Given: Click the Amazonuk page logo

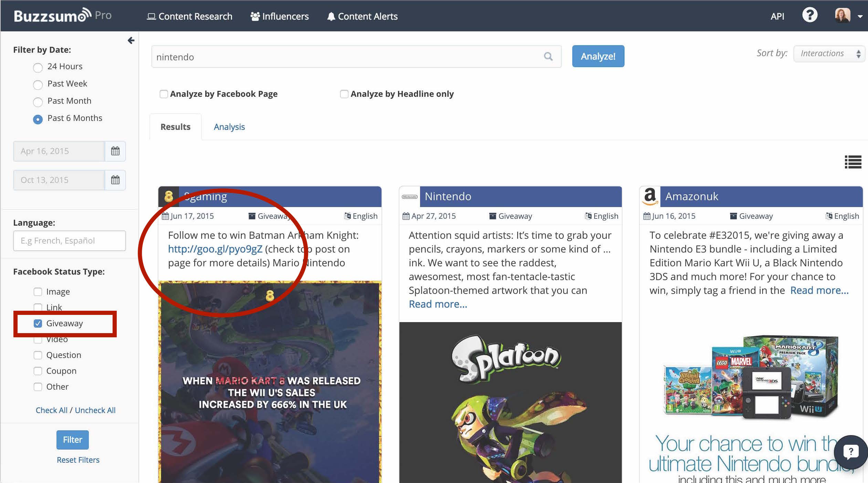Looking at the screenshot, I should pyautogui.click(x=650, y=196).
